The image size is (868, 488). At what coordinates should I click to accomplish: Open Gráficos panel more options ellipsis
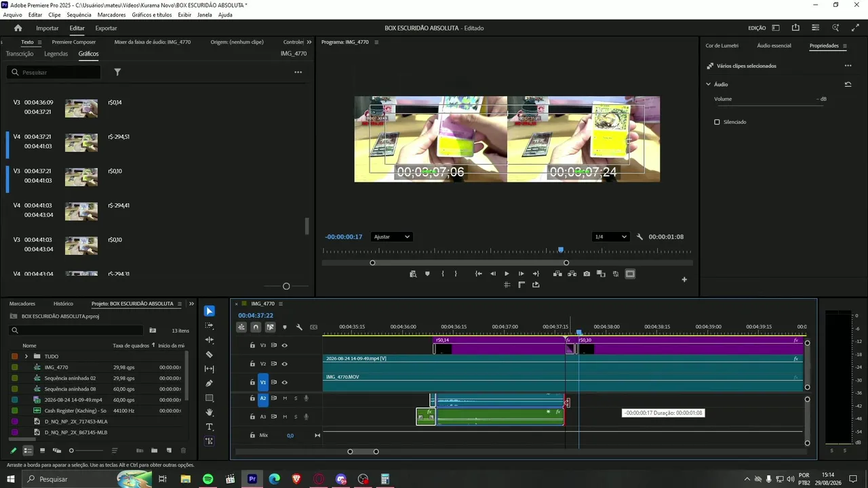(x=298, y=72)
